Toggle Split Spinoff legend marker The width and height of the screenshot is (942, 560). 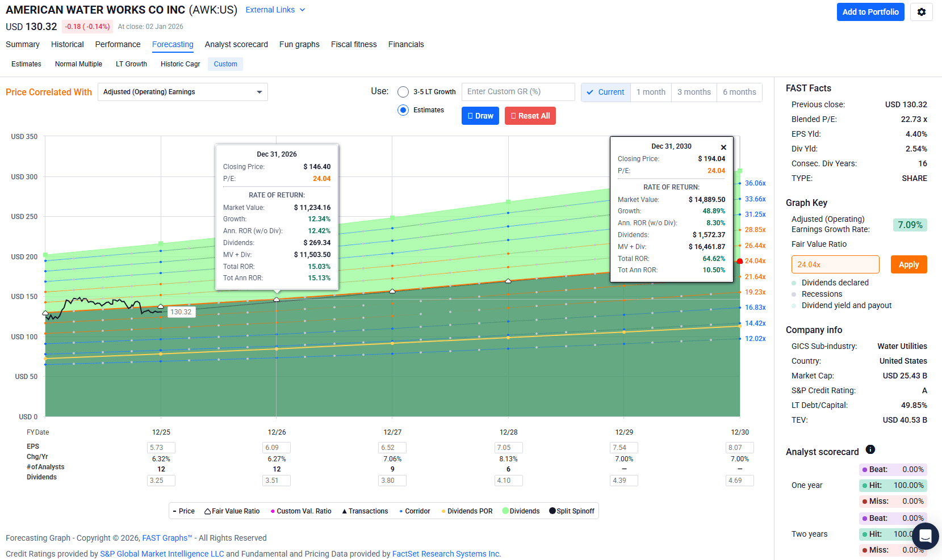click(552, 511)
